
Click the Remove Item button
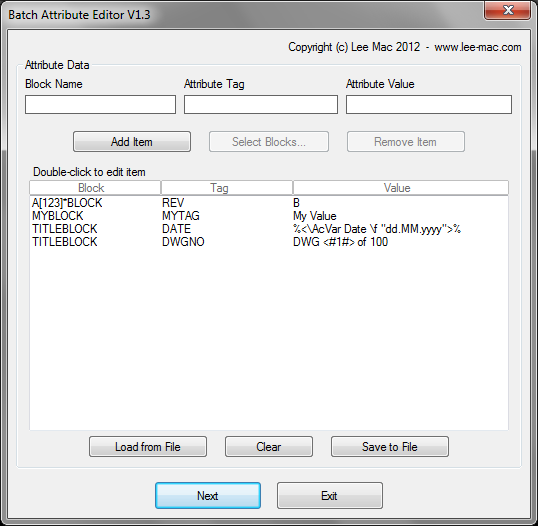(406, 141)
